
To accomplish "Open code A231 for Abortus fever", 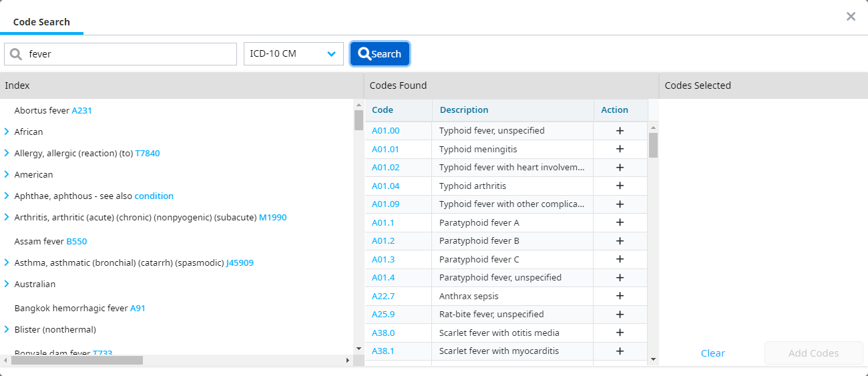I will [x=81, y=111].
